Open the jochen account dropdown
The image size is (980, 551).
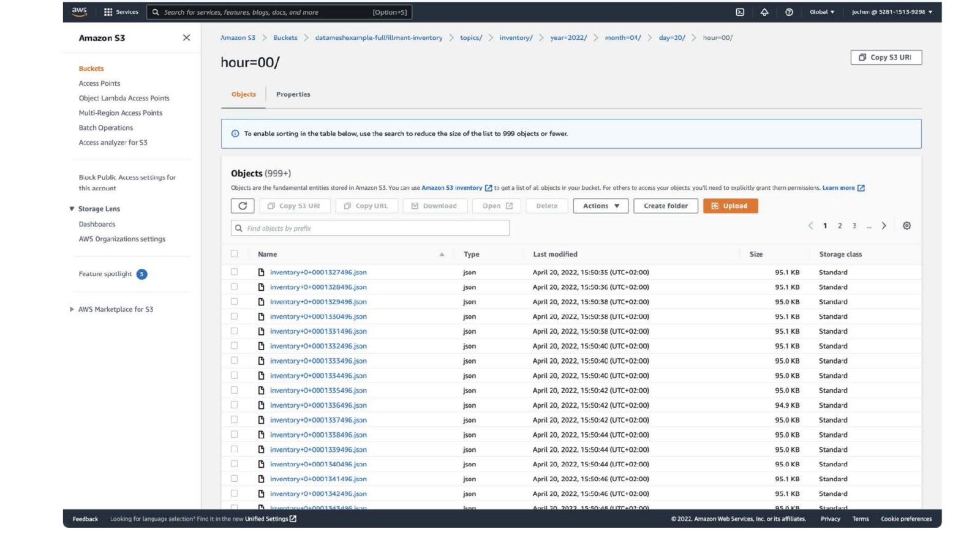(892, 12)
